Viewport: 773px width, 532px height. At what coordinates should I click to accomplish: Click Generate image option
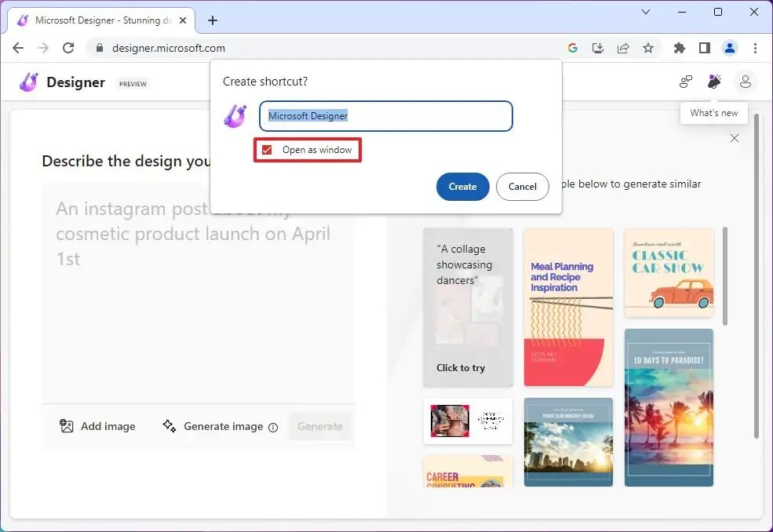click(x=213, y=426)
